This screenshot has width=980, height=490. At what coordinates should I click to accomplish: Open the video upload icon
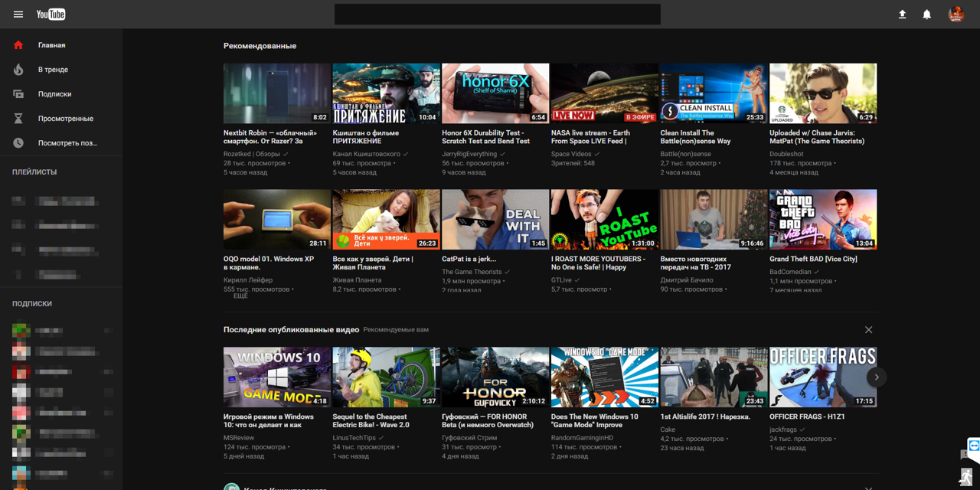click(903, 15)
